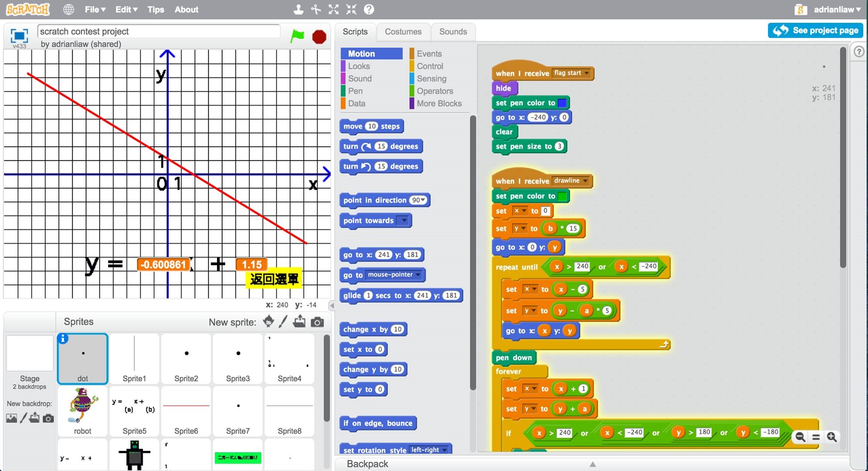Screen dimensions: 868x471
Task: Open the language globe menu
Action: click(x=68, y=9)
